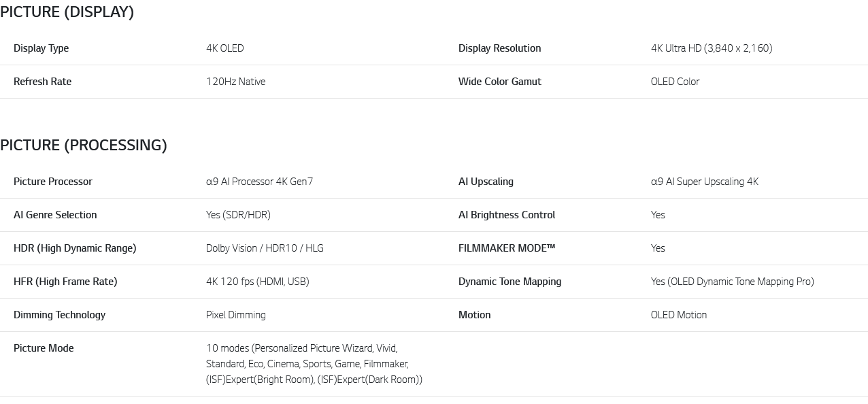The height and width of the screenshot is (404, 868).
Task: Click the Refresh Rate label
Action: tap(42, 82)
